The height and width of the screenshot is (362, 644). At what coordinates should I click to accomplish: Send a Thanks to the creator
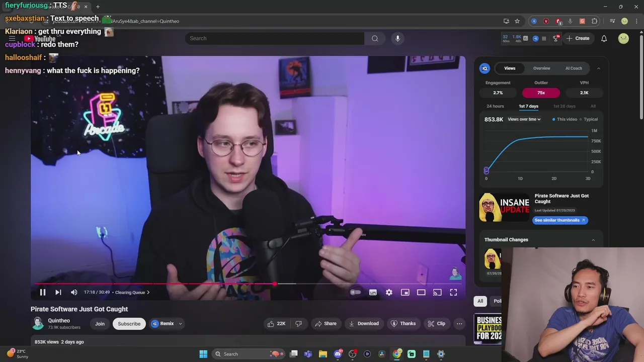pyautogui.click(x=403, y=324)
